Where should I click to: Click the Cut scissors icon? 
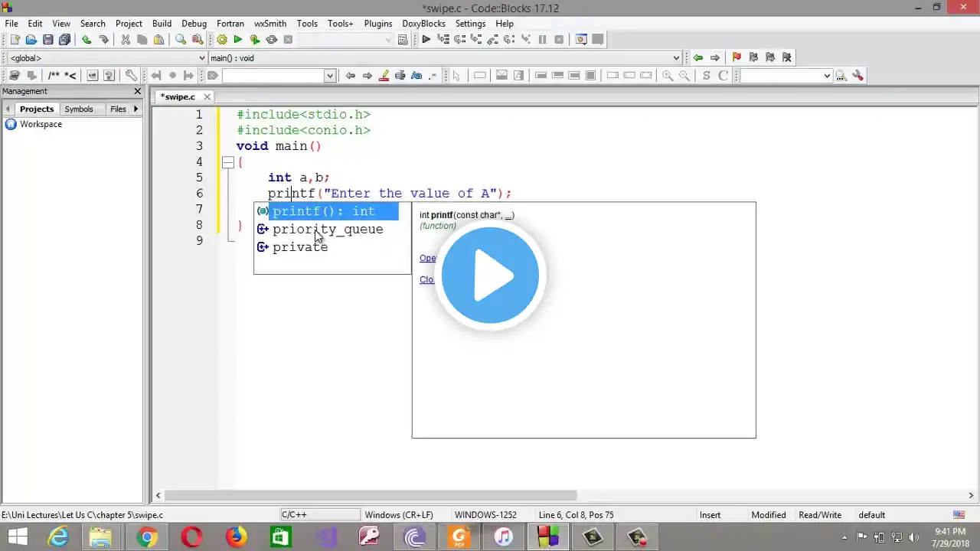(126, 40)
